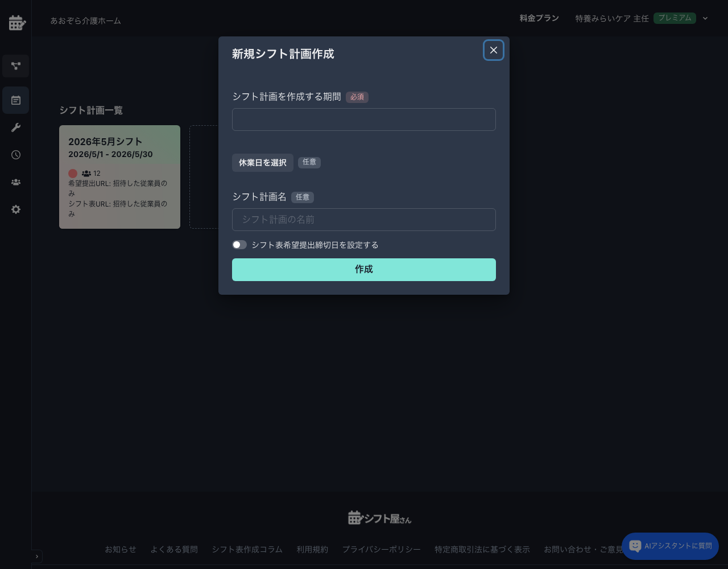
Task: Click the 休業日を選択 button
Action: pyautogui.click(x=262, y=163)
